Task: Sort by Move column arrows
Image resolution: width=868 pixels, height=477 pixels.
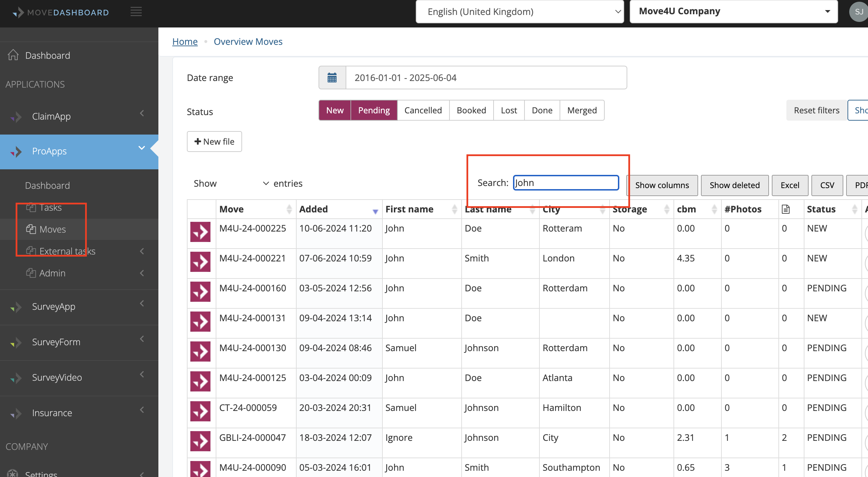Action: coord(289,209)
